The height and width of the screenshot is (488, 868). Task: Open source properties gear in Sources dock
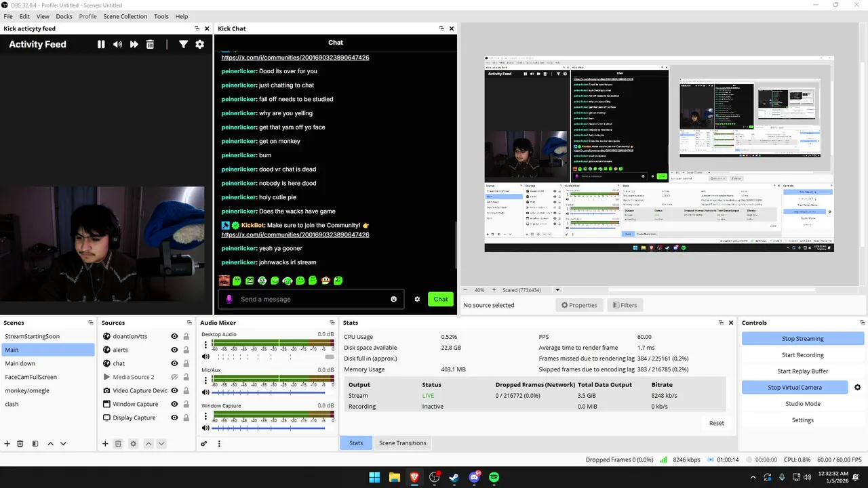pos(133,444)
